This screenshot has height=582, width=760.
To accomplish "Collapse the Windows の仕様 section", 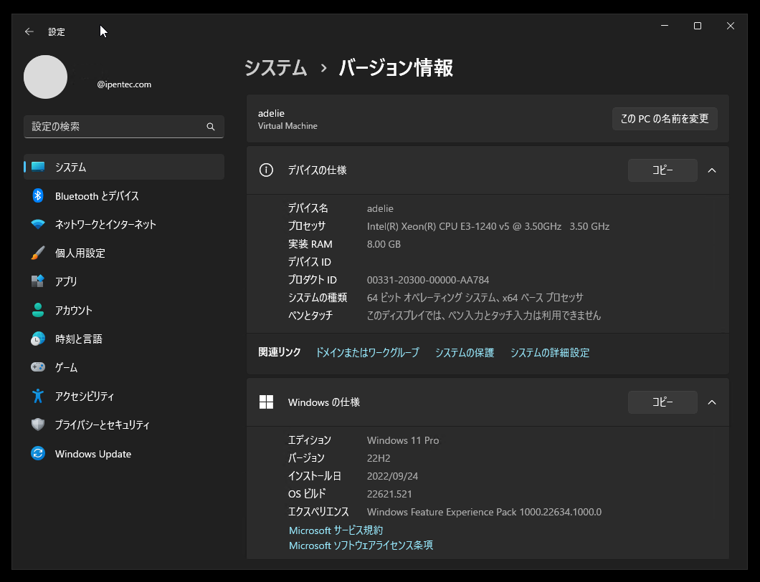I will (x=712, y=403).
